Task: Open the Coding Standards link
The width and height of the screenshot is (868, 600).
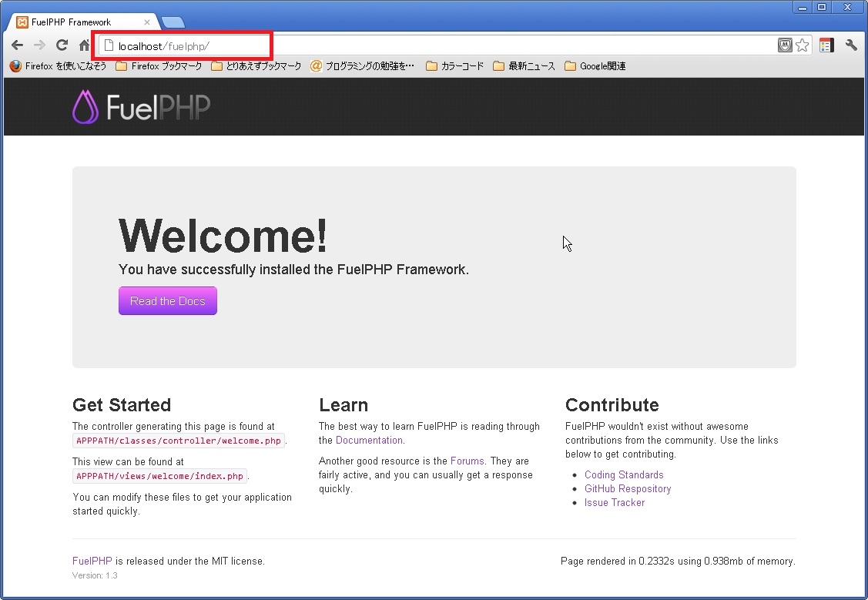Action: pyautogui.click(x=624, y=475)
